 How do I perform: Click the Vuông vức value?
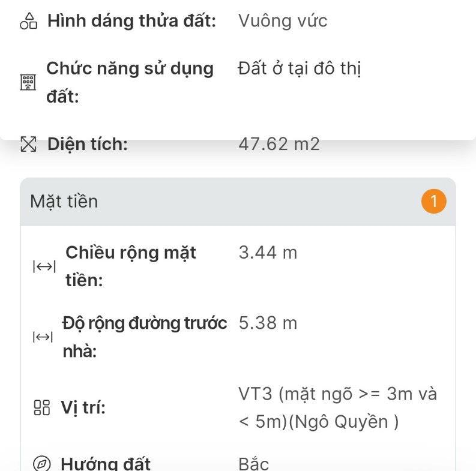click(x=283, y=21)
